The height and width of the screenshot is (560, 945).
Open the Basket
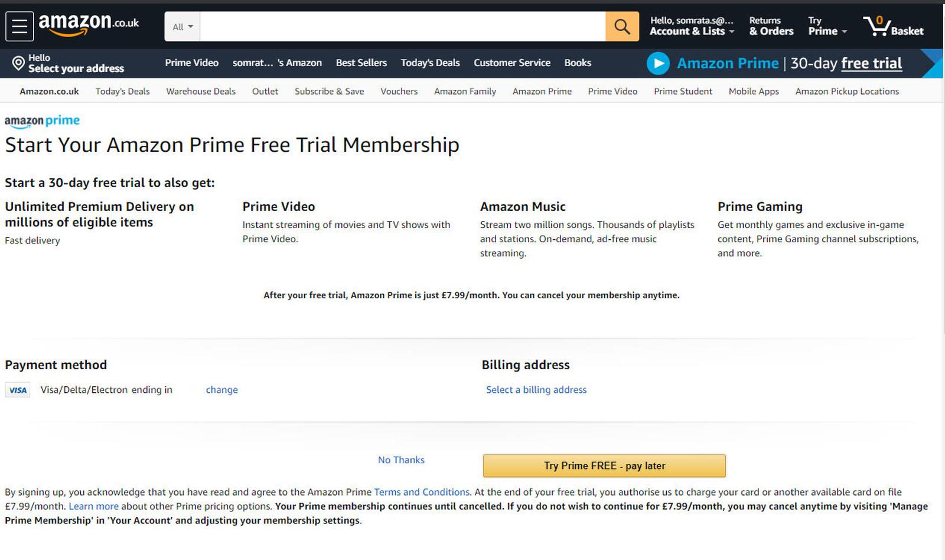pos(893,26)
